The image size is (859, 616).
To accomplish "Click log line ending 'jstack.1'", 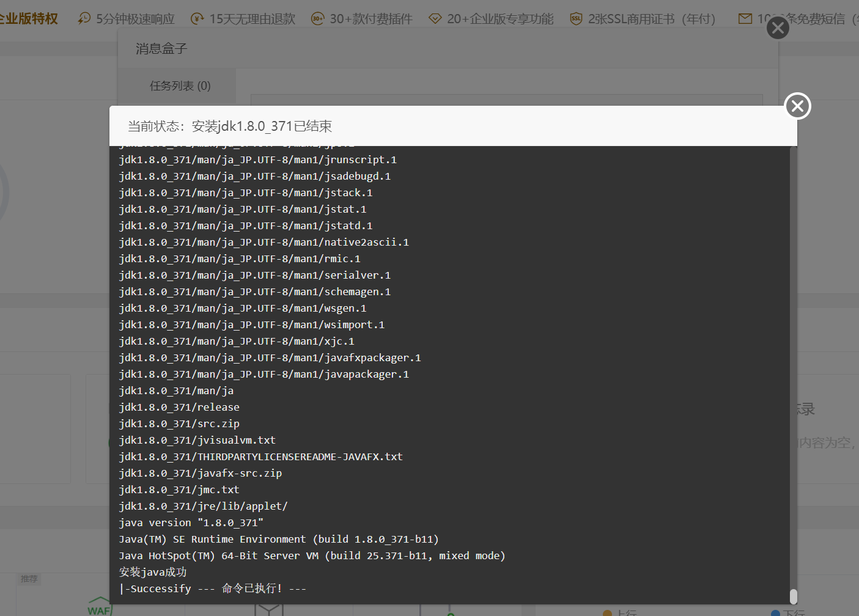I will click(245, 193).
